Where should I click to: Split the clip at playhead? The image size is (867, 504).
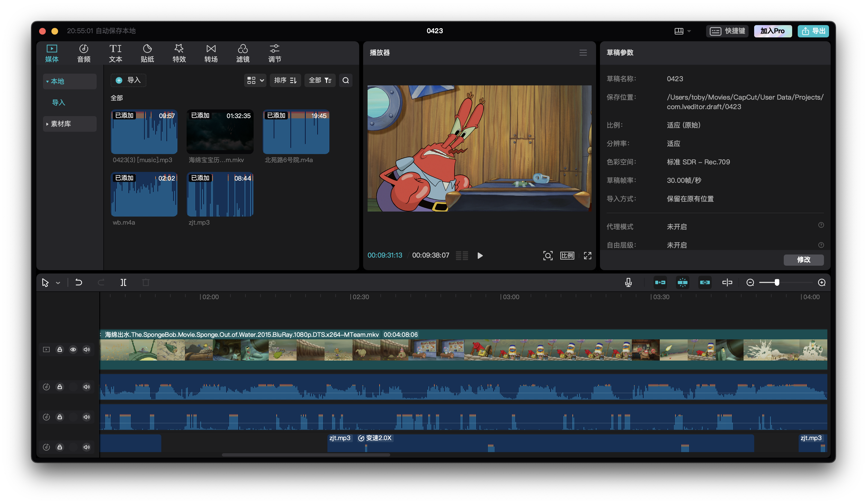123,283
